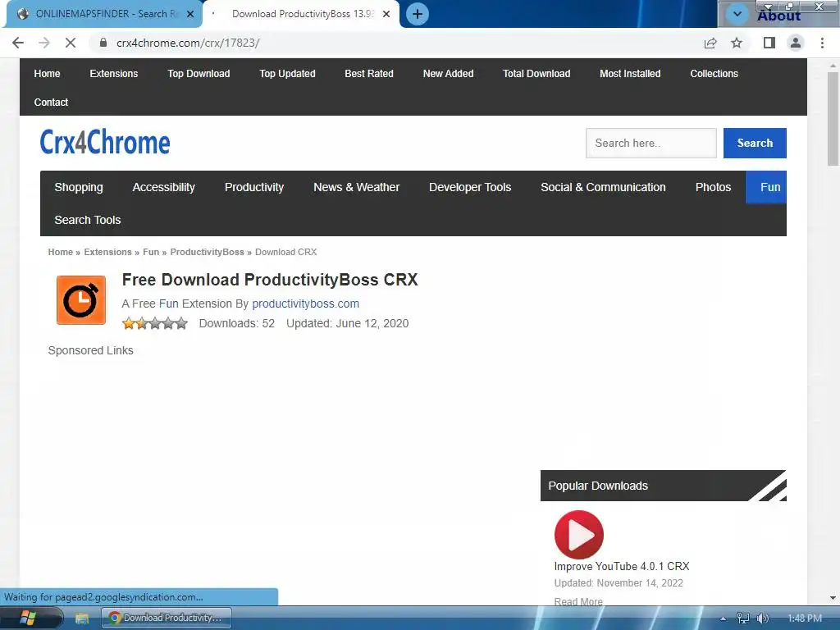Click the Improve YouTube red play icon
The image size is (840, 630).
(x=578, y=534)
